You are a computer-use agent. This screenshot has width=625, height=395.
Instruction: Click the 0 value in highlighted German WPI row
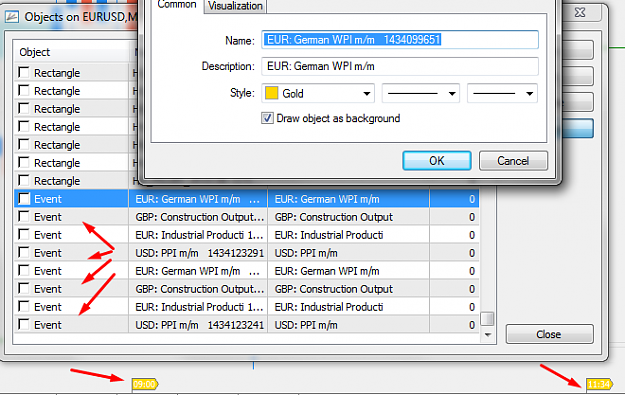(x=472, y=199)
